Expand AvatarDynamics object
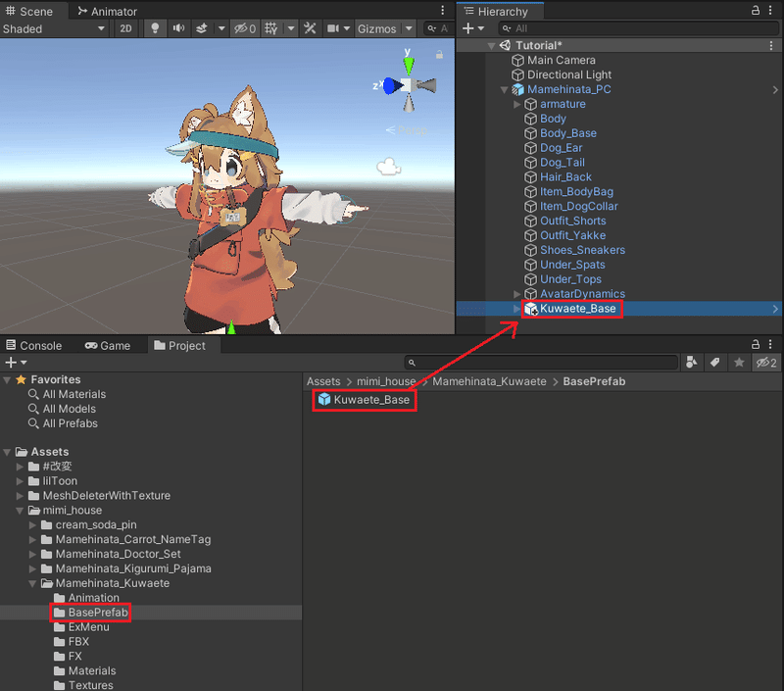 517,294
